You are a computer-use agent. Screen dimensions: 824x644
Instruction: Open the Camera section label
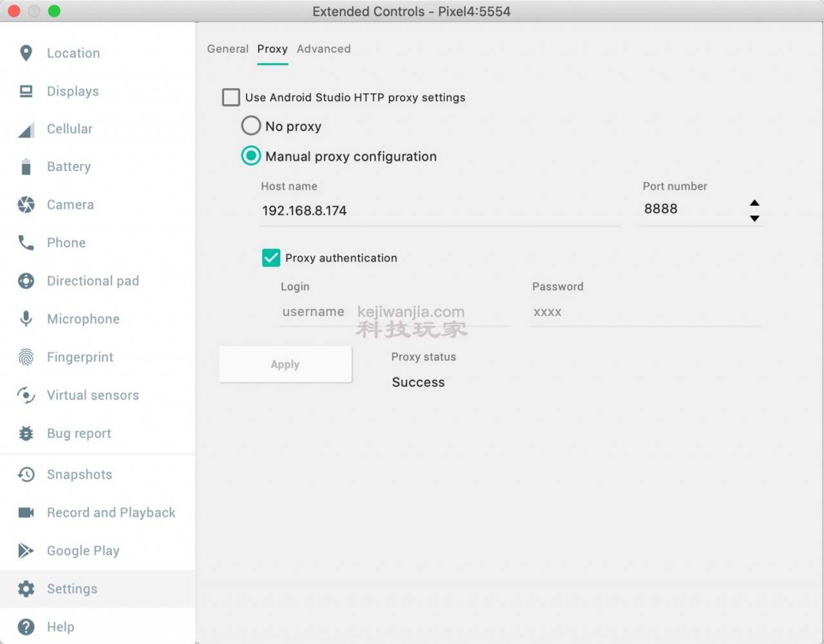[x=70, y=205]
